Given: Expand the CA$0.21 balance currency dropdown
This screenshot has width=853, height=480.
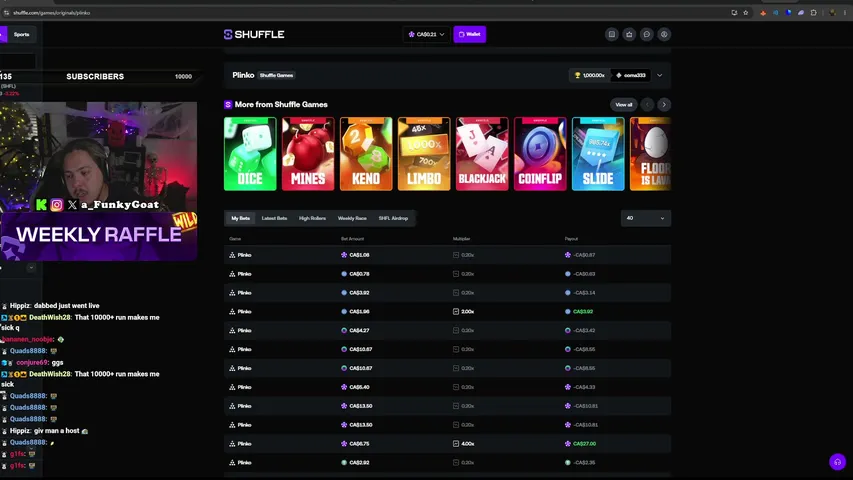Looking at the screenshot, I should [426, 34].
